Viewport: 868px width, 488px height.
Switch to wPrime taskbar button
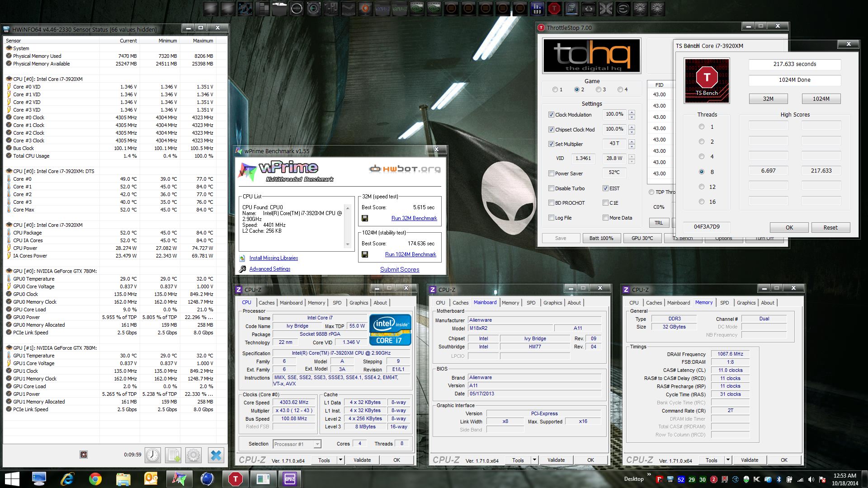point(179,479)
